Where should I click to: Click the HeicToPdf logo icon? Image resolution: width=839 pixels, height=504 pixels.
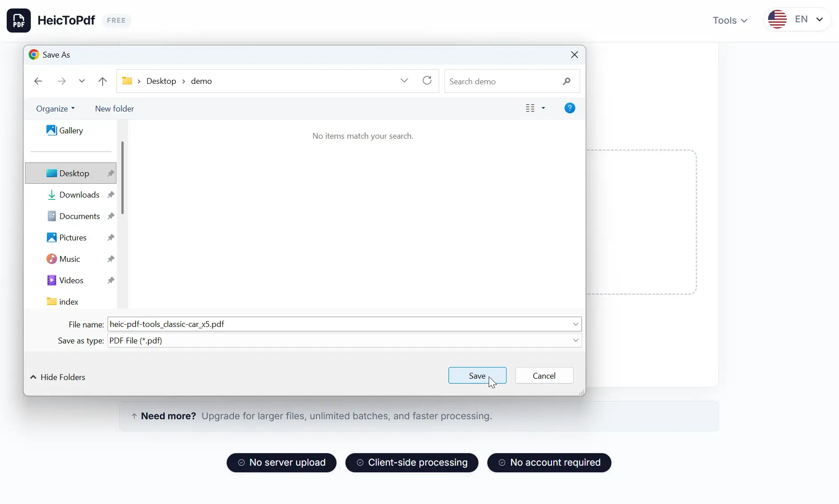[x=19, y=21]
